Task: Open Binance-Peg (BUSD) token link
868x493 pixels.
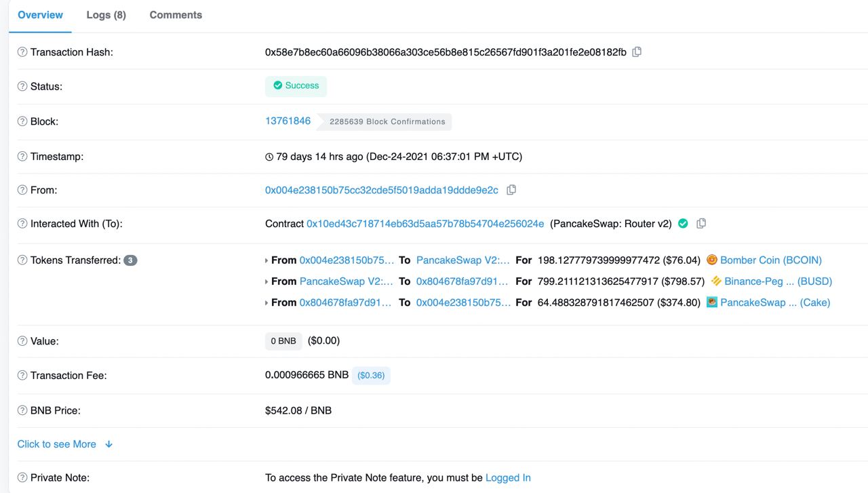Action: (778, 281)
